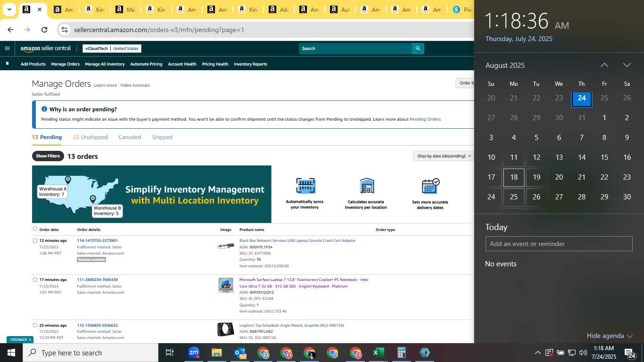Viewport: 644px width, 362px height.
Task: Click the browser forward arrow
Action: click(27, 30)
